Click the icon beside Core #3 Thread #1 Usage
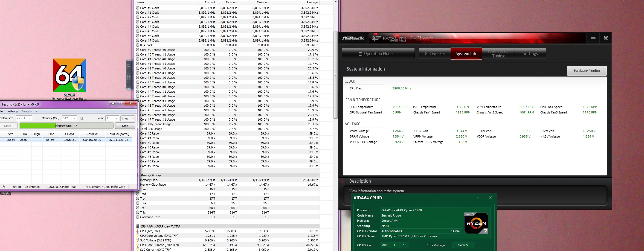Image resolution: width=644 pixels, height=251 pixels. pyautogui.click(x=138, y=82)
